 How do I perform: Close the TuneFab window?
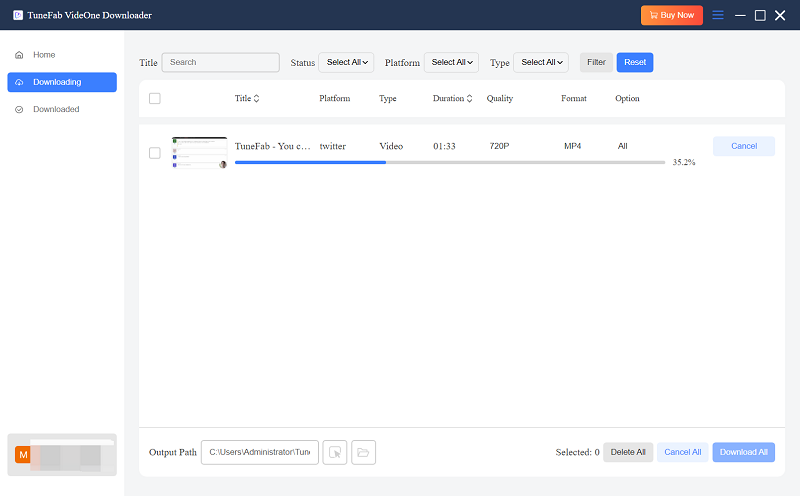click(x=780, y=15)
